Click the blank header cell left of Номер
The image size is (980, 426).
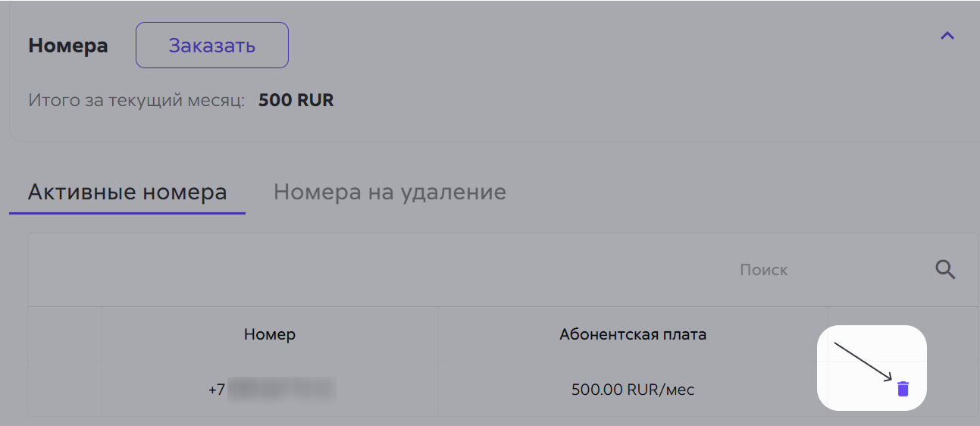pyautogui.click(x=64, y=334)
